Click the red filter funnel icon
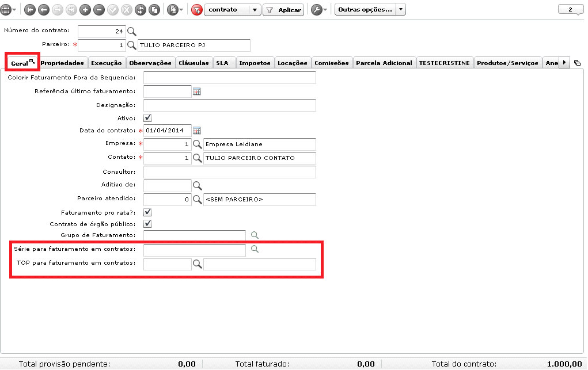The height and width of the screenshot is (370, 588). tap(196, 10)
